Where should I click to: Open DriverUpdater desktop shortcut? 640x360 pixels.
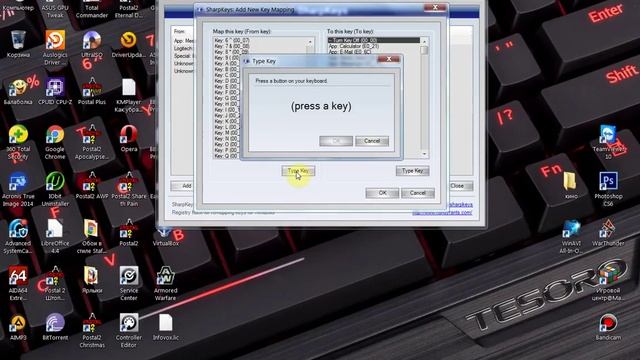tap(128, 41)
